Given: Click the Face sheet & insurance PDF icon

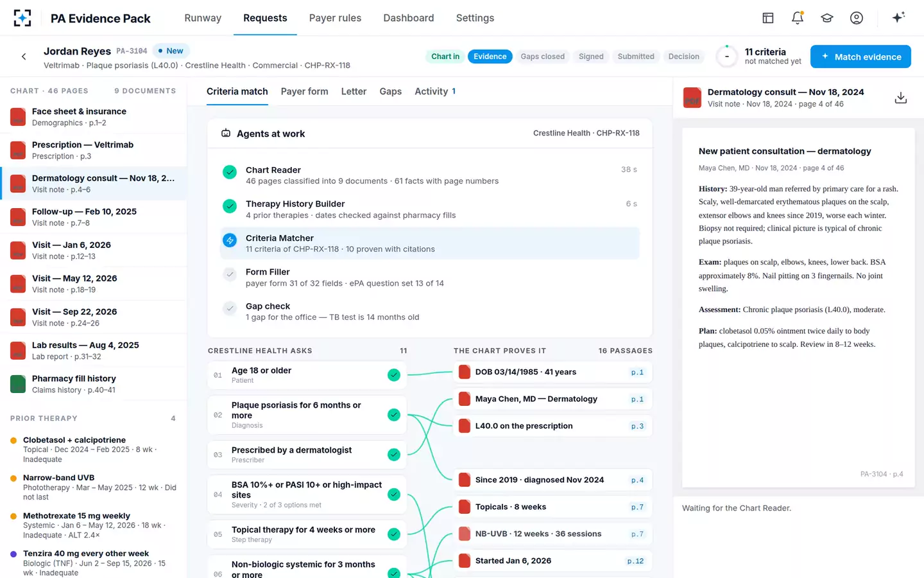Looking at the screenshot, I should [18, 117].
